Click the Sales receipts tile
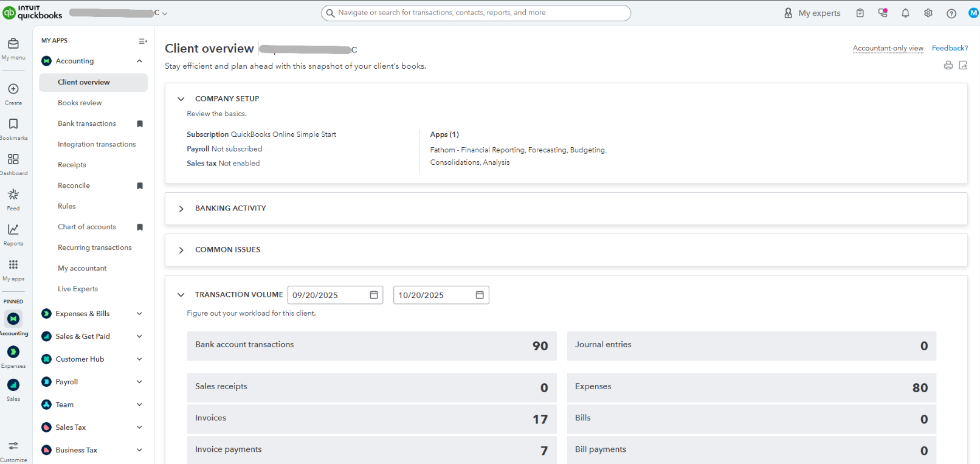 point(371,387)
